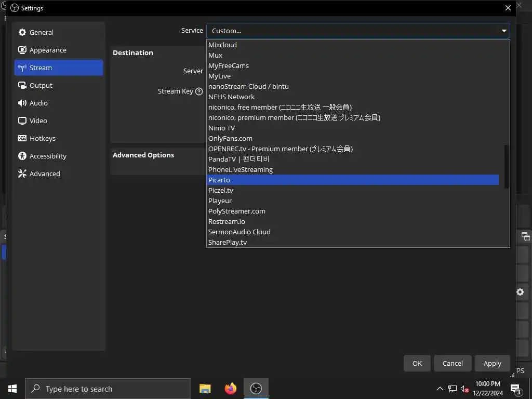Pick SermonAudio Cloud from the list
Screen dimensions: 532x399
[353, 232]
